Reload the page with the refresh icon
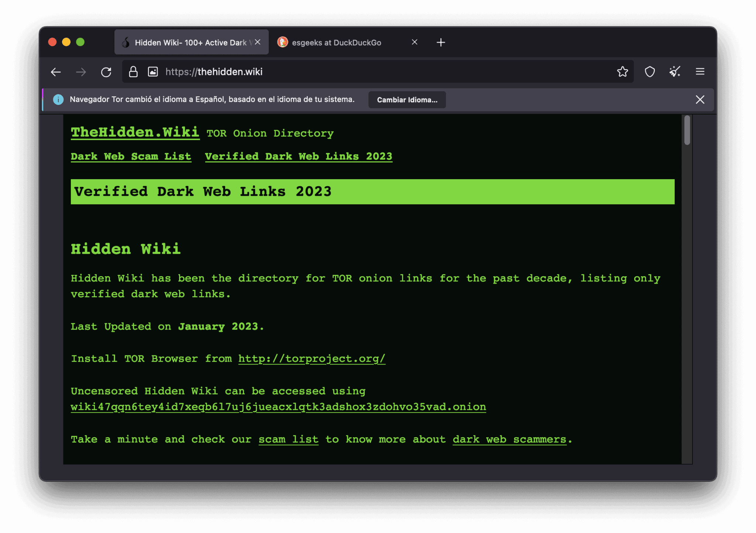 point(106,72)
